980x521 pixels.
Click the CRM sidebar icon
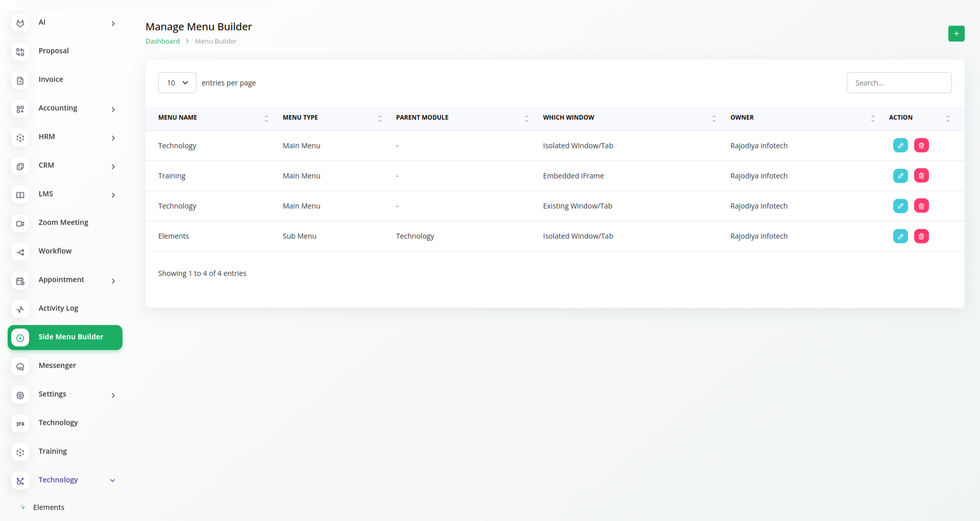click(20, 167)
